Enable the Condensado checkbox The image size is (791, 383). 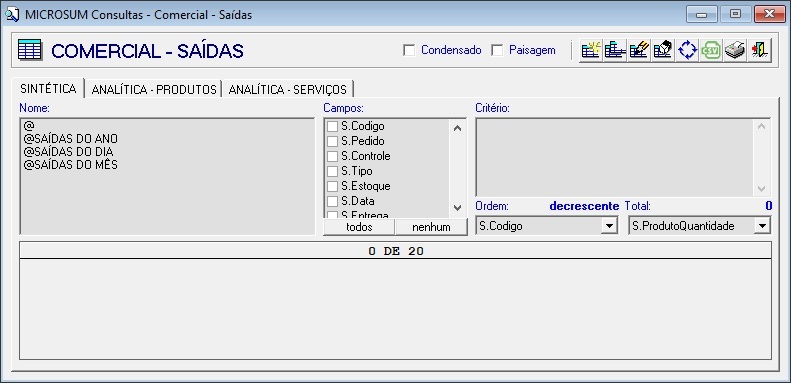[409, 50]
